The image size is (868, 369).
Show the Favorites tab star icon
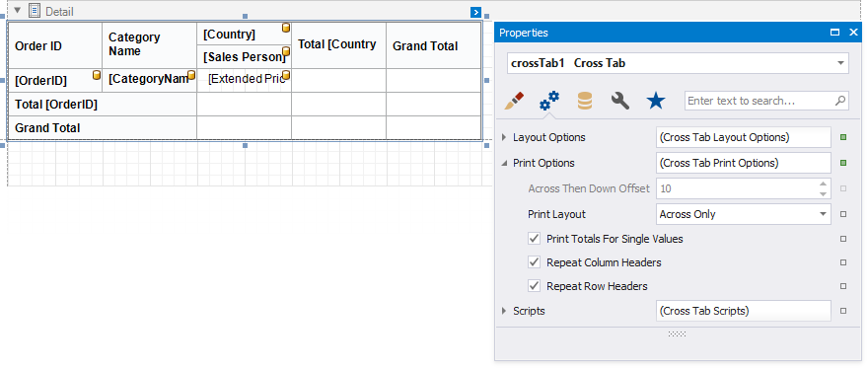[655, 101]
